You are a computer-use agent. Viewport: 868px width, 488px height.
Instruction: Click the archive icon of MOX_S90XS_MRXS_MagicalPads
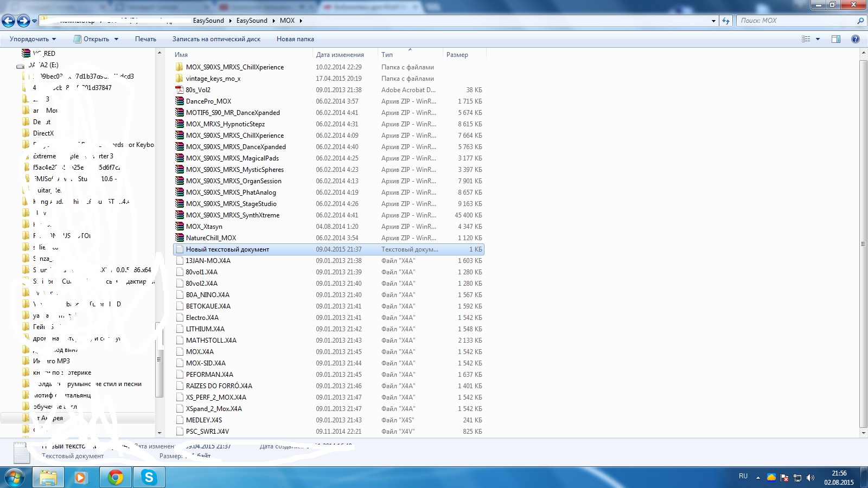tap(180, 158)
